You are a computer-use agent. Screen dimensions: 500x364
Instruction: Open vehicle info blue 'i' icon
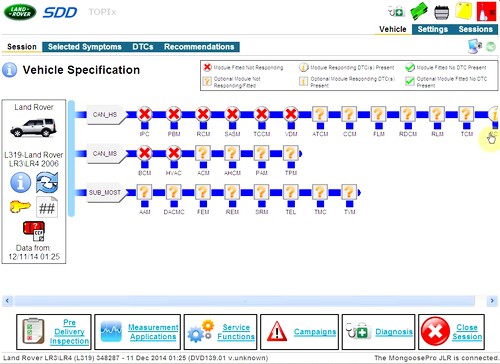[21, 182]
